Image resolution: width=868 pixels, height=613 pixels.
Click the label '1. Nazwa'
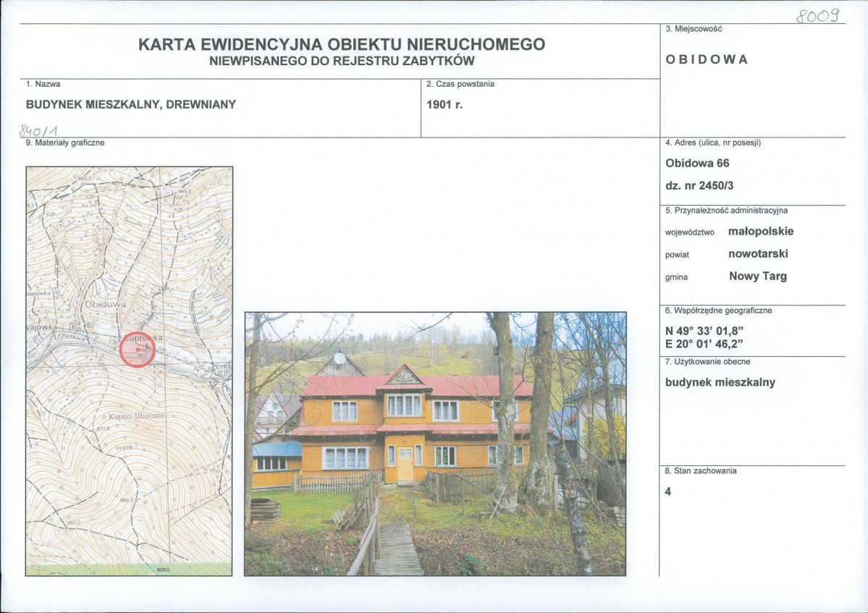pos(43,84)
